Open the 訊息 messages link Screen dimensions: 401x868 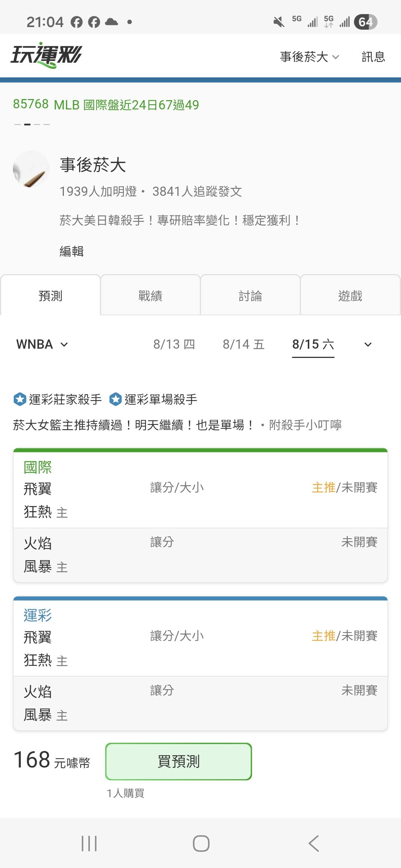click(374, 57)
